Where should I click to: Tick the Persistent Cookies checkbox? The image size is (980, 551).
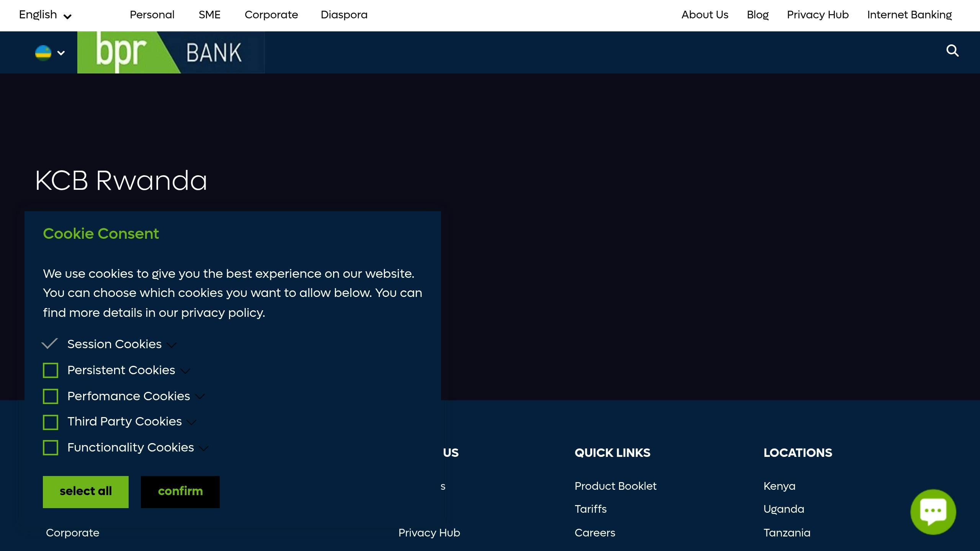coord(51,370)
